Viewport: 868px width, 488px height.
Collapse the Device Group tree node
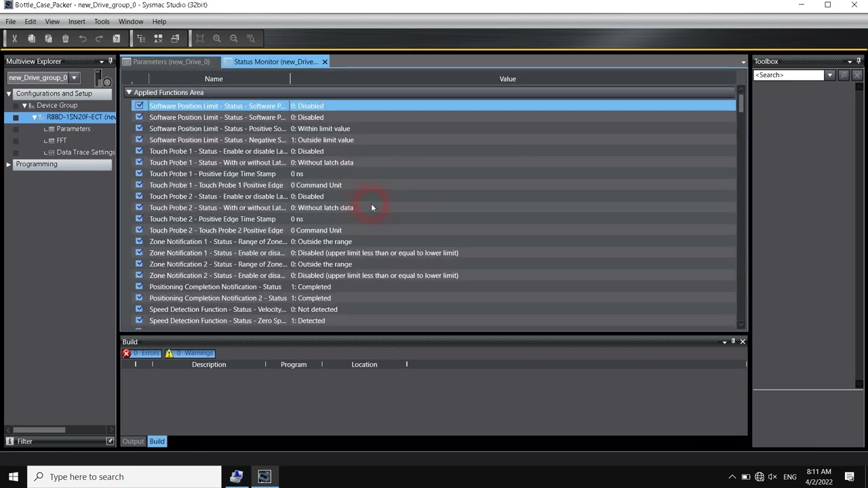(x=24, y=106)
